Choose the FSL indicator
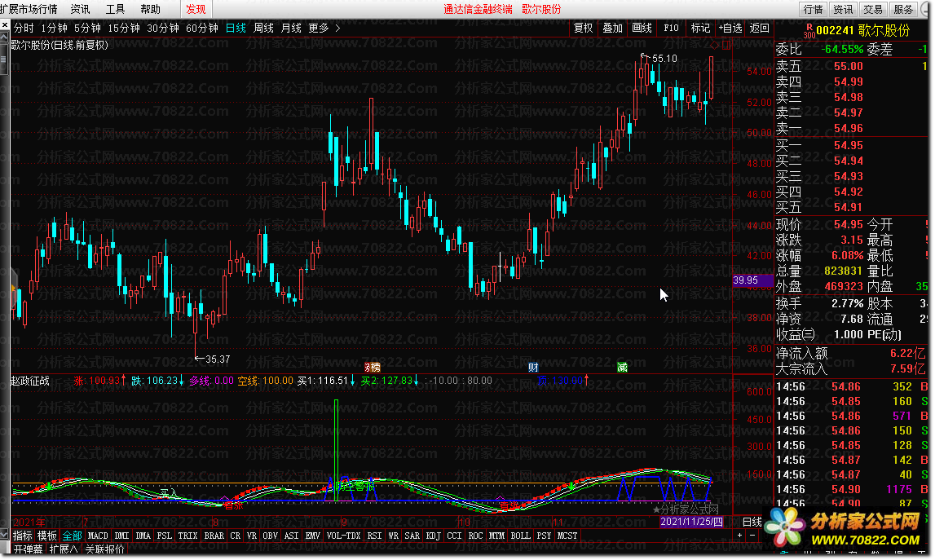Viewport: 935px width, 560px height. coord(165,536)
